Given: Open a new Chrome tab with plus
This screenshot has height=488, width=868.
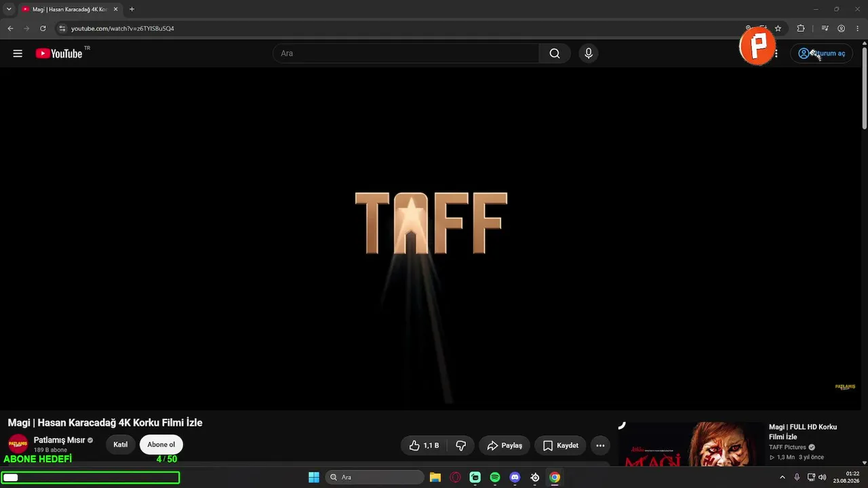Looking at the screenshot, I should coord(132,9).
